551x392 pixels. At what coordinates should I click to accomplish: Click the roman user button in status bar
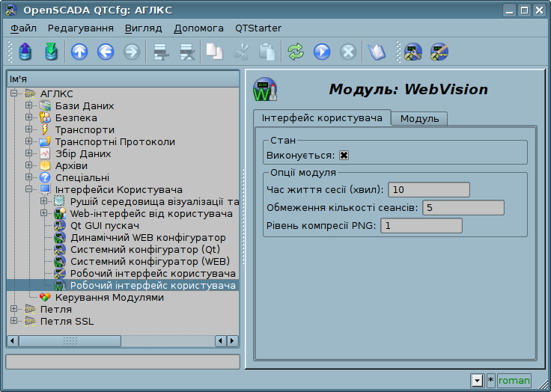[514, 381]
